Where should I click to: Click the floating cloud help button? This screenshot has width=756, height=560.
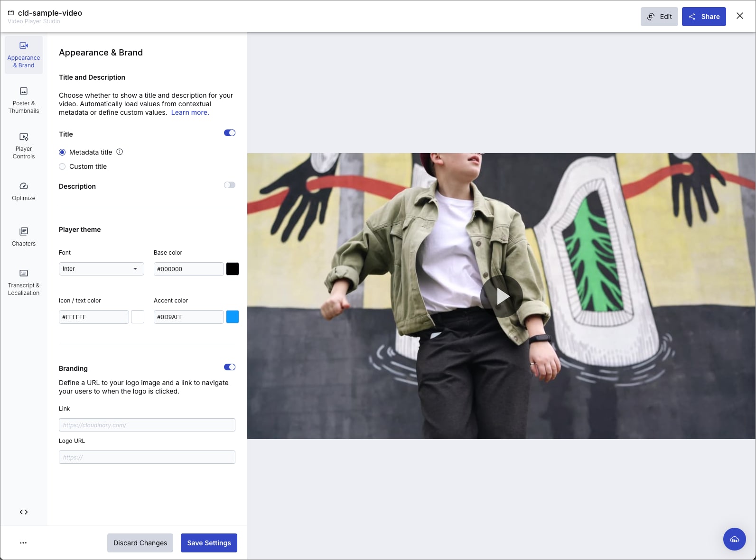tap(734, 539)
